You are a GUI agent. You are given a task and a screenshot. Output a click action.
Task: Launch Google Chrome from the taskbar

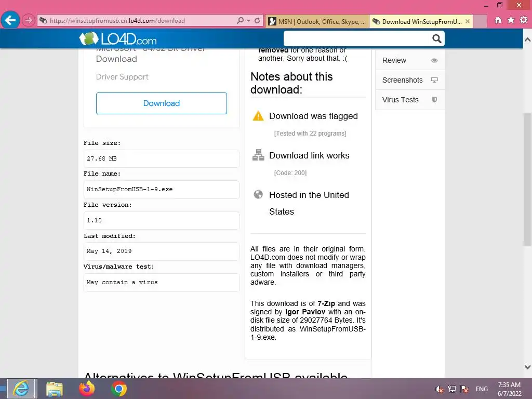click(x=119, y=389)
